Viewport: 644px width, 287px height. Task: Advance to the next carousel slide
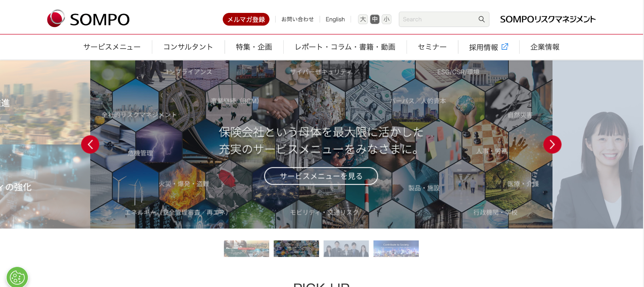552,144
